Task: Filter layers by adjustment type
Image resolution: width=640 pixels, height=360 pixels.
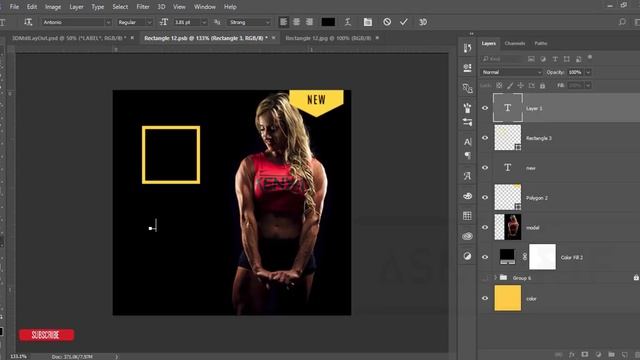Action: tap(543, 59)
